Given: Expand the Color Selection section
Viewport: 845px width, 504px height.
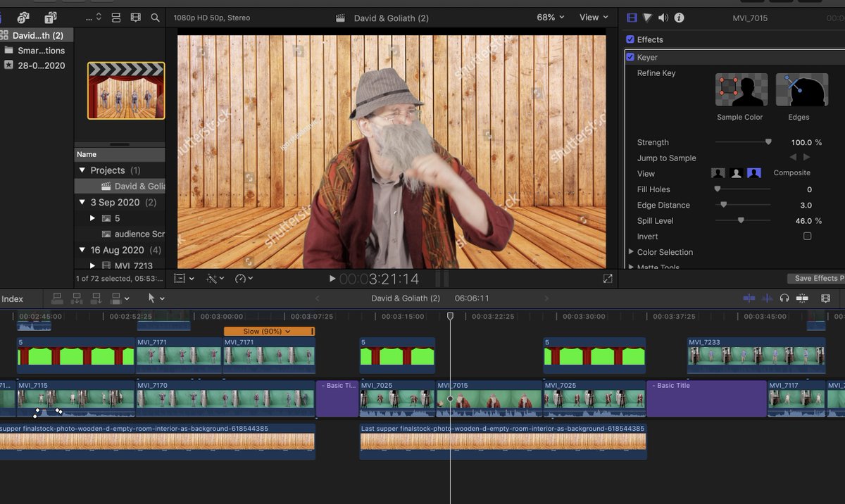Looking at the screenshot, I should pyautogui.click(x=631, y=252).
